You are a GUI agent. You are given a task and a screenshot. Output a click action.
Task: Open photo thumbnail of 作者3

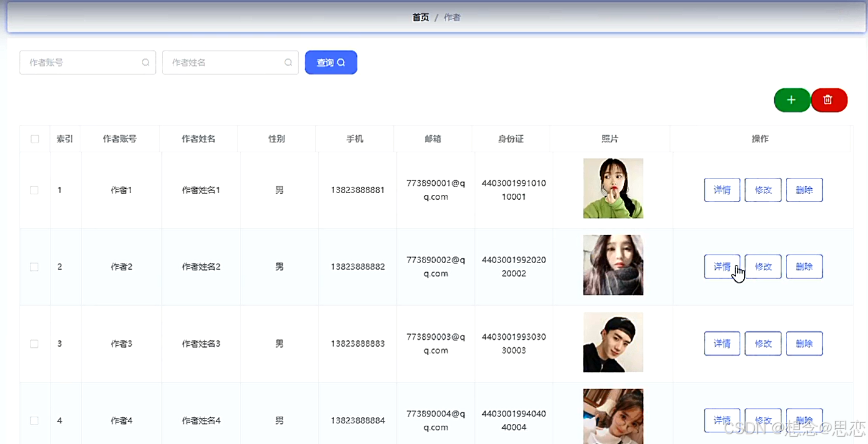pos(613,342)
